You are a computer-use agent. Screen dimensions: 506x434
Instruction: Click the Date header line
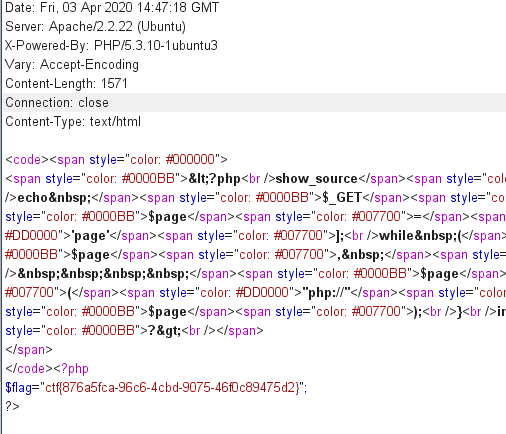click(112, 7)
